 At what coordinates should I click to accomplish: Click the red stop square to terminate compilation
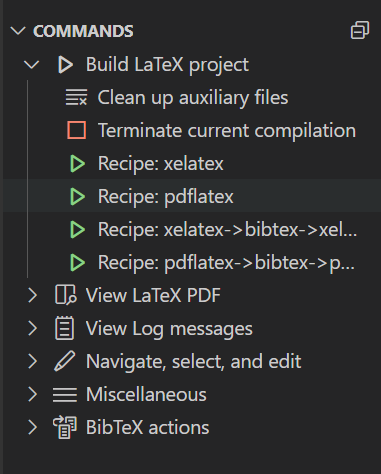coord(77,130)
